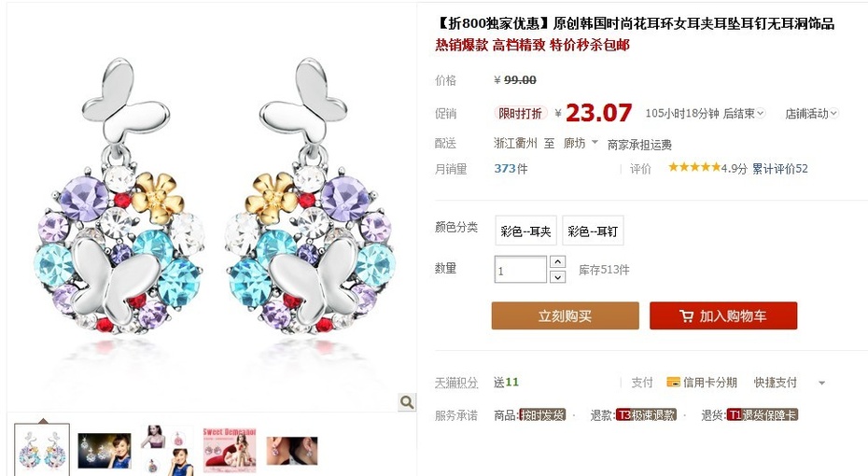This screenshot has height=476, width=868.
Task: Click the credit card icon beside 信用卡分期
Action: 673,382
